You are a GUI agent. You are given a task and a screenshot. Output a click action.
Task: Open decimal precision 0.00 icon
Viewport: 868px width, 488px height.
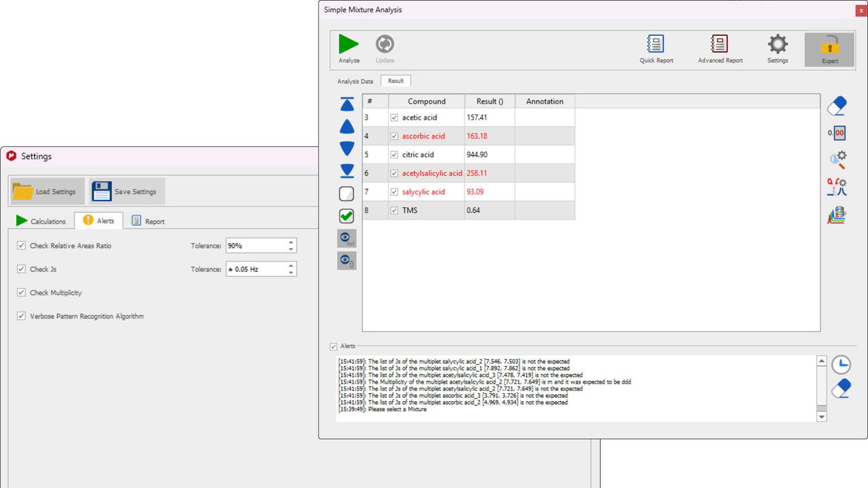[x=837, y=134]
